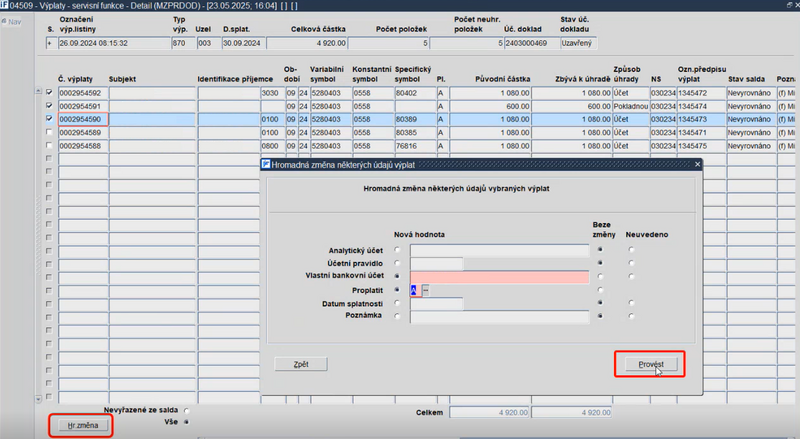
Task: Choose the Nevyřazené ze salda radio option
Action: point(186,410)
